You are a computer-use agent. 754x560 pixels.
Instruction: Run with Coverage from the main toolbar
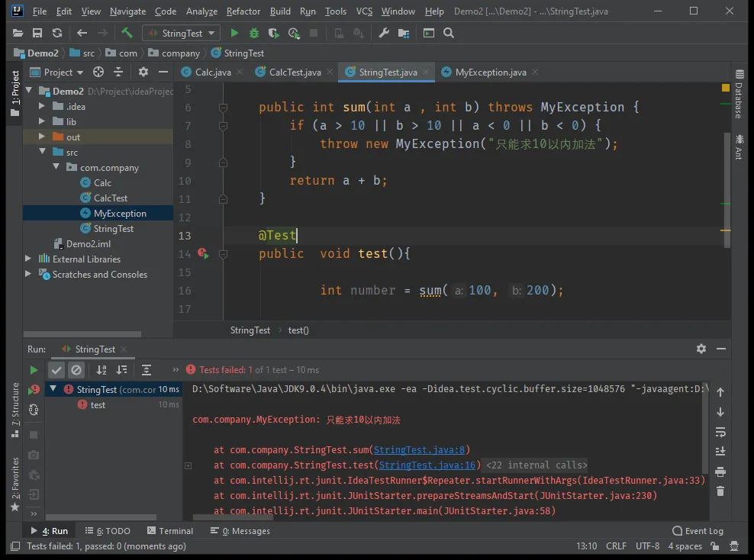point(274,34)
